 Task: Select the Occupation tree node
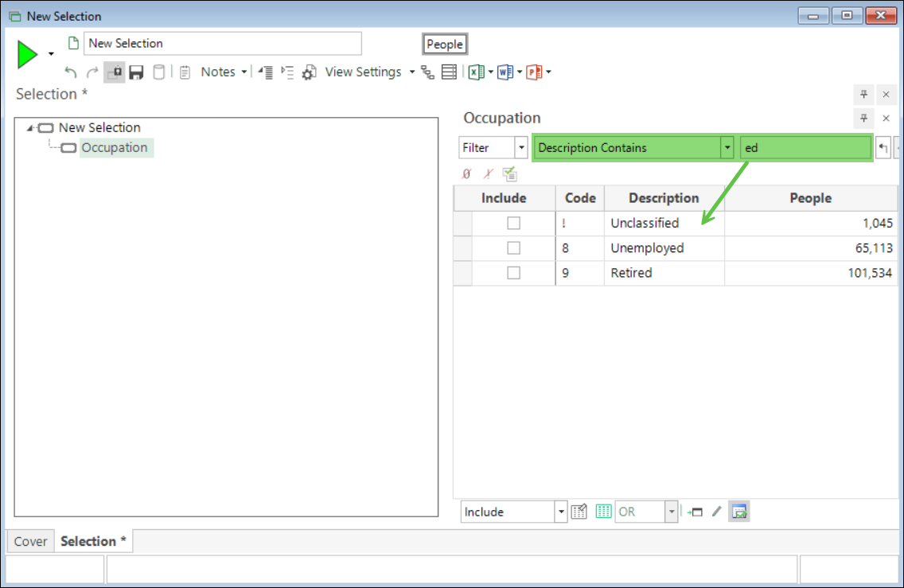(x=115, y=147)
